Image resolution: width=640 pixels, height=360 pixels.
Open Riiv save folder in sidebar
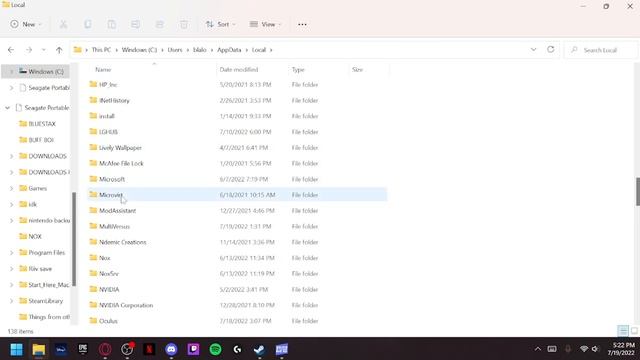[36, 269]
